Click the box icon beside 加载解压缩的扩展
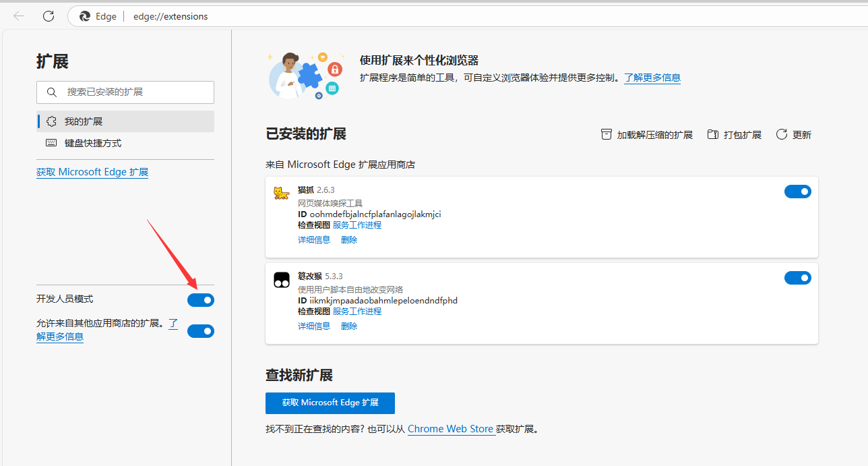Viewport: 868px width, 466px height. click(x=607, y=134)
